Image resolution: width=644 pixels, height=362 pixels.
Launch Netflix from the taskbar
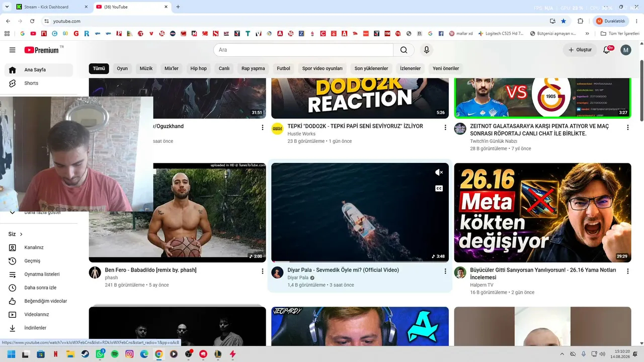[55, 354]
